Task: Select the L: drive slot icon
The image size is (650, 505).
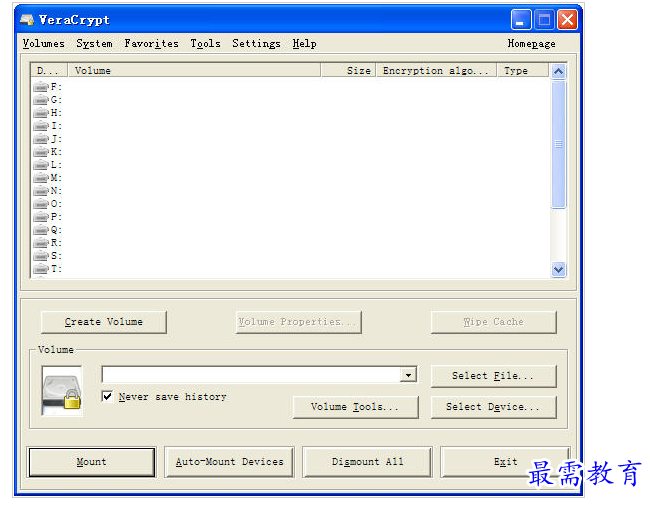Action: [41, 165]
